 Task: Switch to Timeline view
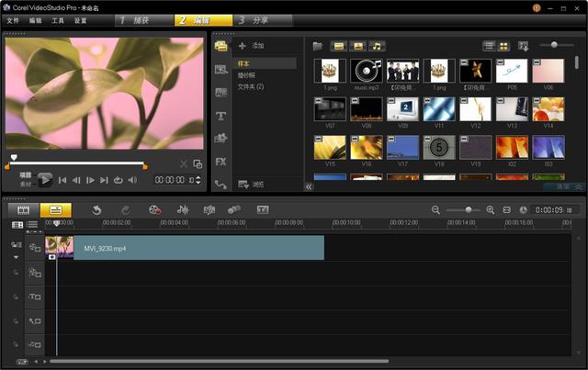pos(55,210)
